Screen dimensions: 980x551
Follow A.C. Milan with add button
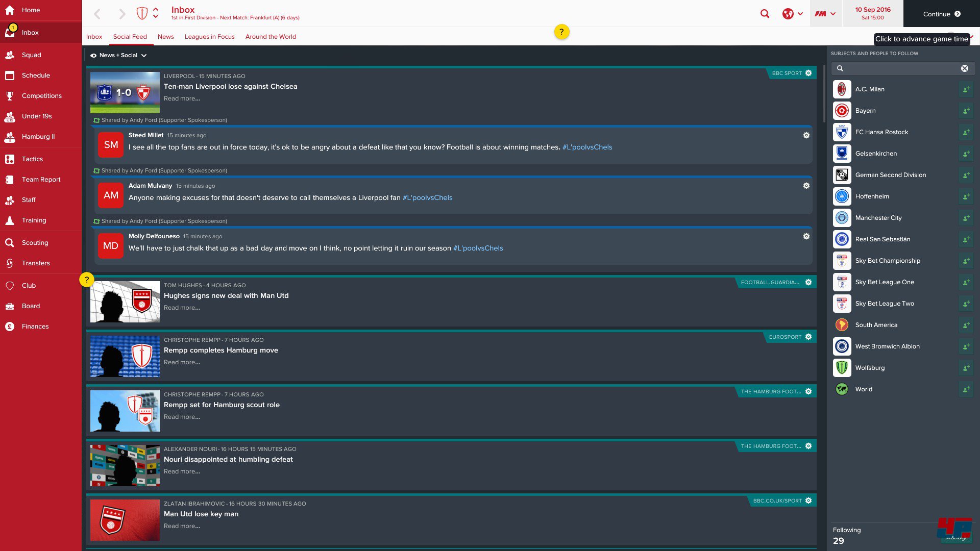click(x=966, y=89)
